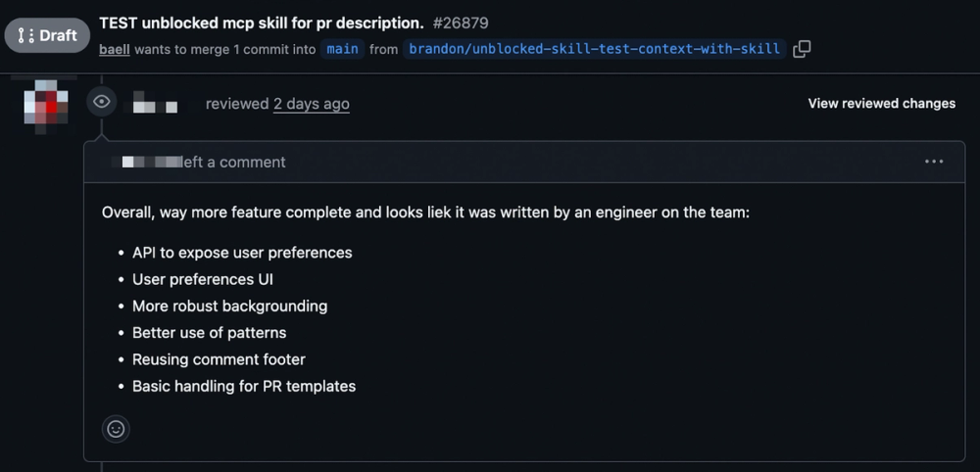Viewport: 980px width, 472px height.
Task: Click the Draft status badge
Action: pos(47,35)
